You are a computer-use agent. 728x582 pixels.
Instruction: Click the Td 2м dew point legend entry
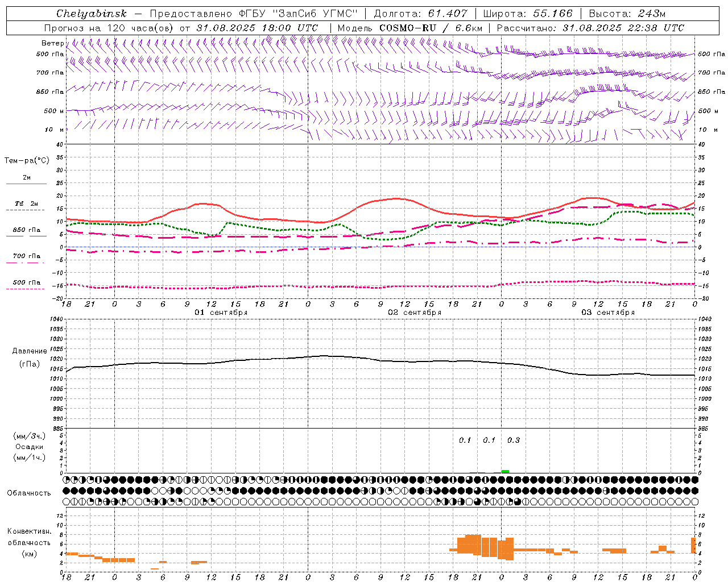[x=26, y=203]
